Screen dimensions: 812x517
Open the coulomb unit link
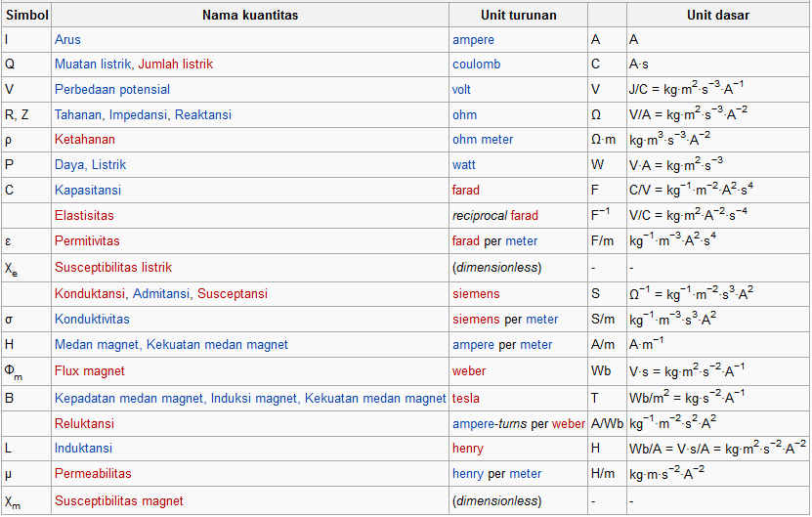tap(476, 65)
